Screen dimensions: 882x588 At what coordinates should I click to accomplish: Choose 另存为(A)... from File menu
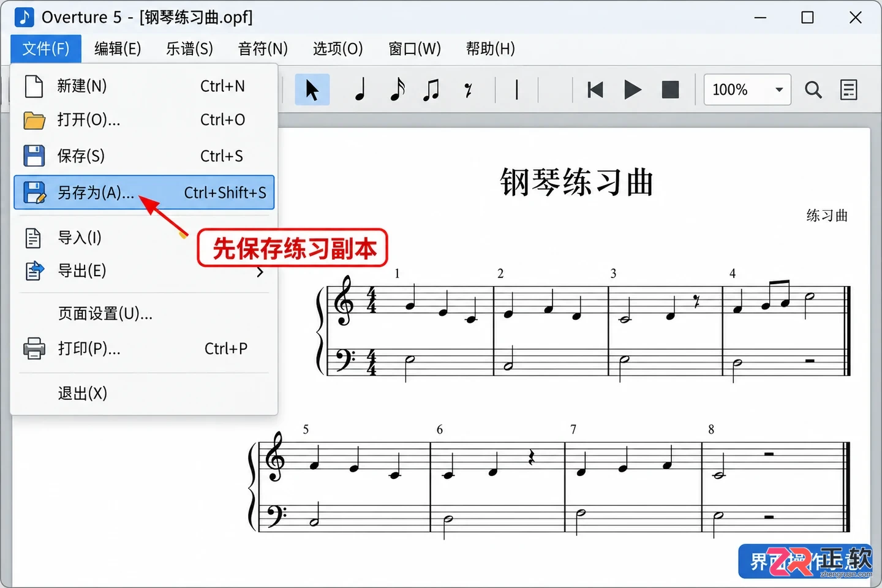[144, 192]
